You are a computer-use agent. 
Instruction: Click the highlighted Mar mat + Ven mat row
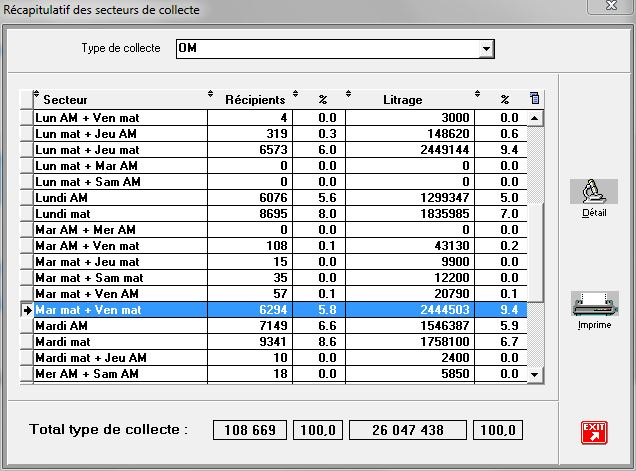(120, 311)
